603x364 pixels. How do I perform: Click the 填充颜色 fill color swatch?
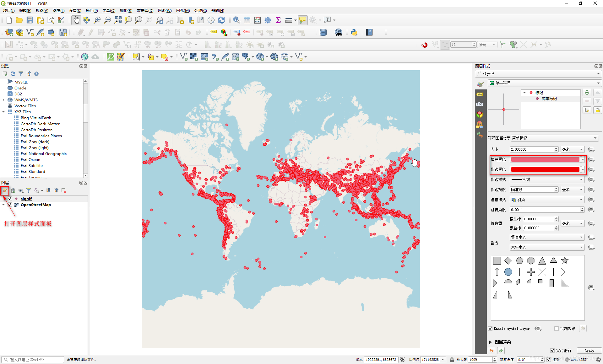pos(545,159)
